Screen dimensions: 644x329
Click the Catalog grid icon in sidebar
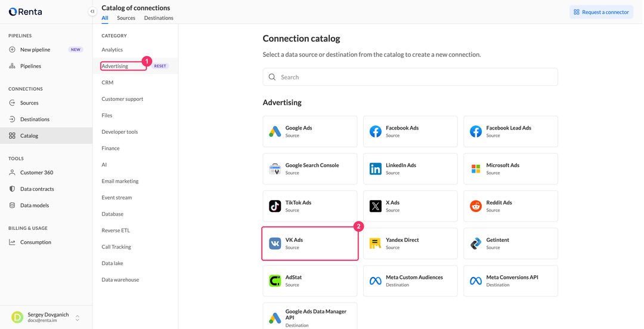tap(12, 136)
